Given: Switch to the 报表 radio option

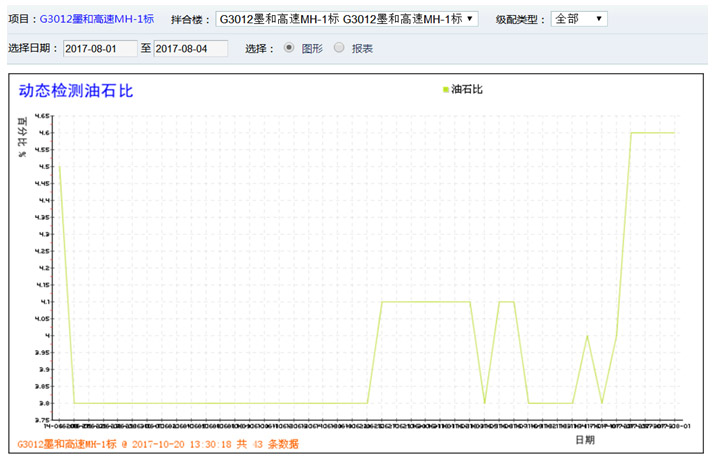Looking at the screenshot, I should coord(339,47).
